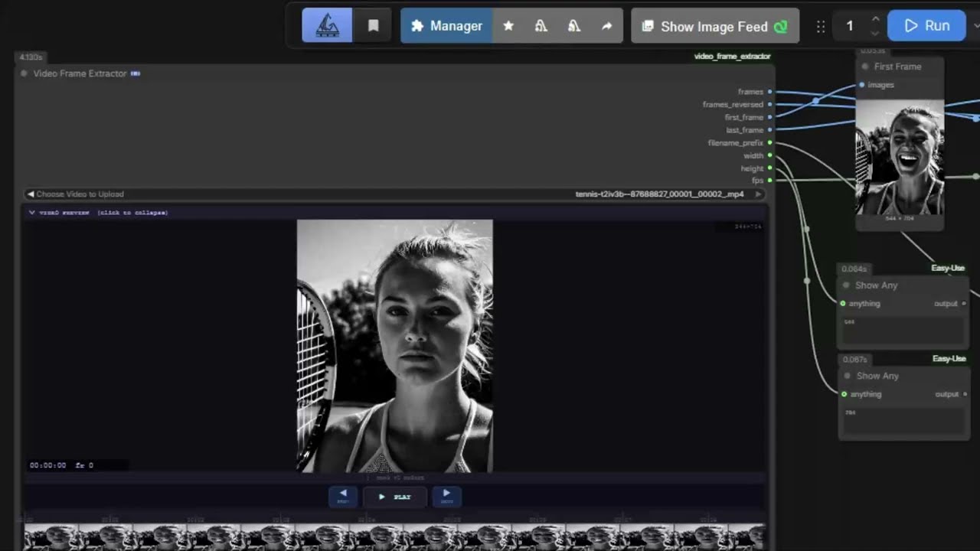Click the star favorites icon beside Manager
Screen dimensions: 980x551
point(508,26)
